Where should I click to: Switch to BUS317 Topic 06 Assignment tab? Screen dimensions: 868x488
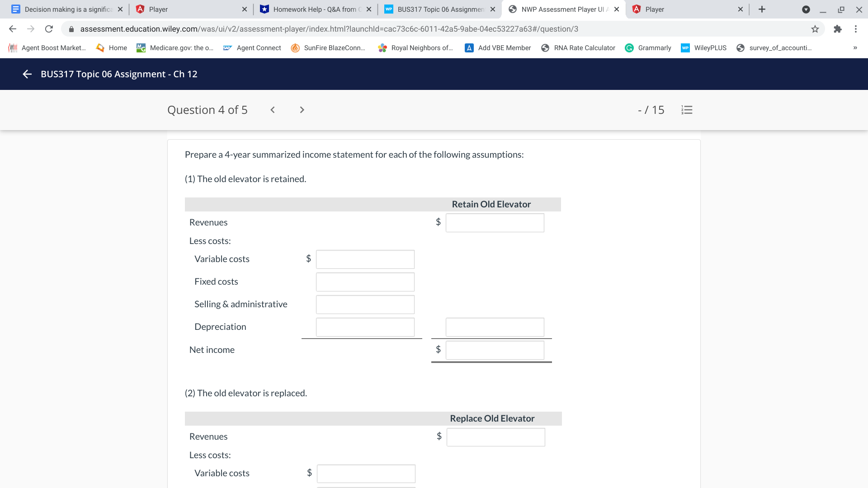point(439,9)
